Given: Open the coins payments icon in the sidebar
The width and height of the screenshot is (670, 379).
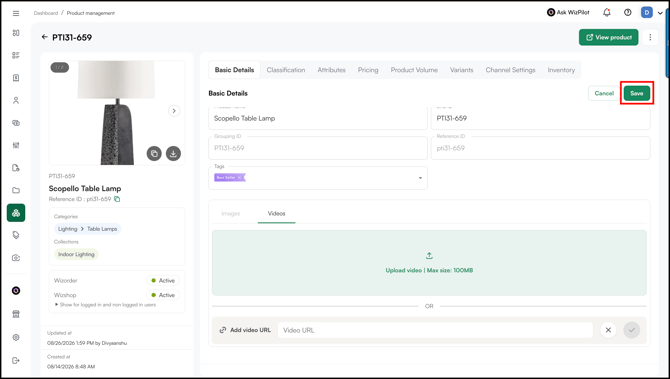Looking at the screenshot, I should tap(16, 123).
